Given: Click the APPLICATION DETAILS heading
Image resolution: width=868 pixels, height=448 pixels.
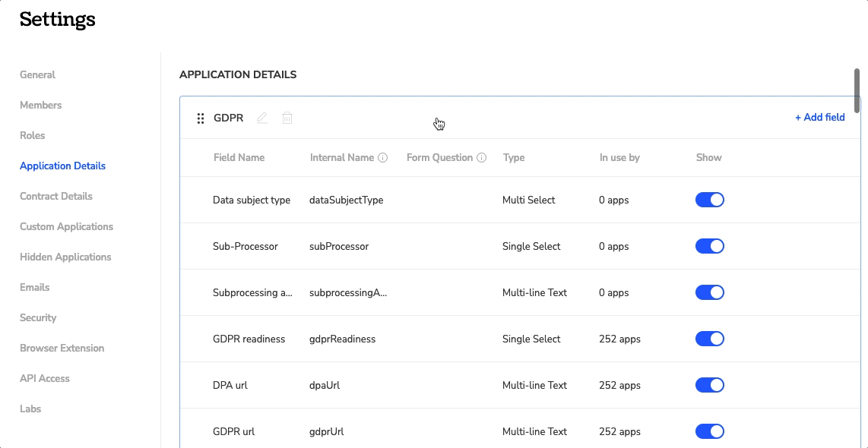Looking at the screenshot, I should pyautogui.click(x=238, y=74).
